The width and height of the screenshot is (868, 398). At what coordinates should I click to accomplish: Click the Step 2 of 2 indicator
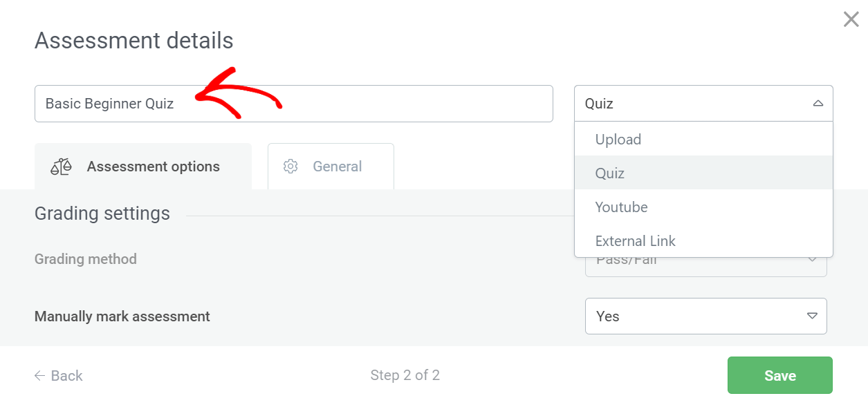(x=405, y=375)
